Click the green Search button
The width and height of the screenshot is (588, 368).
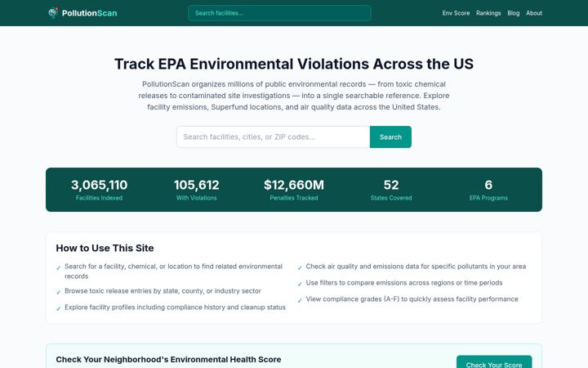coord(390,137)
